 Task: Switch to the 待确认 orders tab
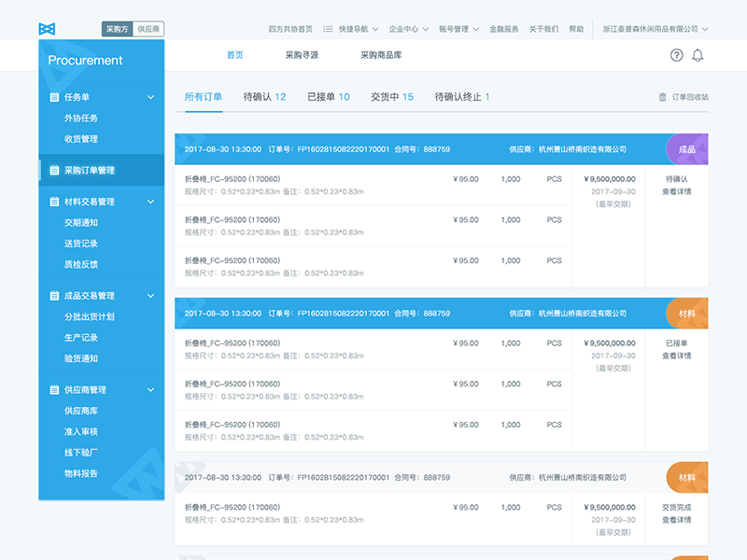coord(264,97)
